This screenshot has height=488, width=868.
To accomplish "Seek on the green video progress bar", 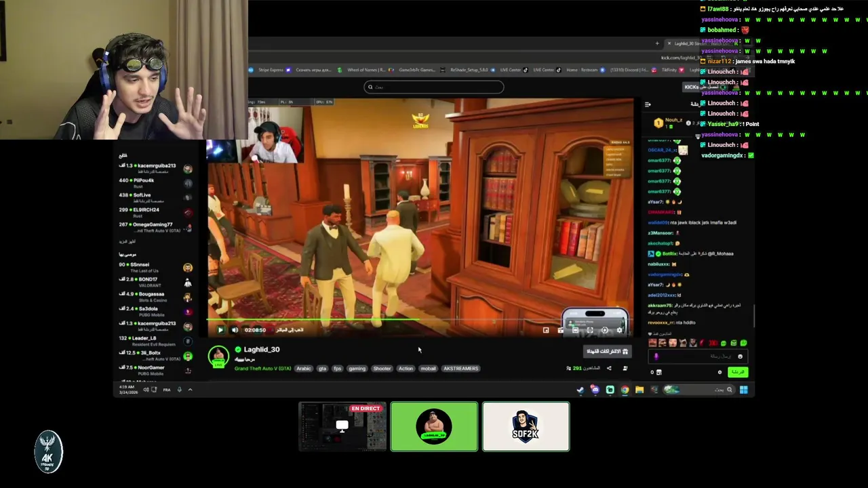I will coord(314,319).
